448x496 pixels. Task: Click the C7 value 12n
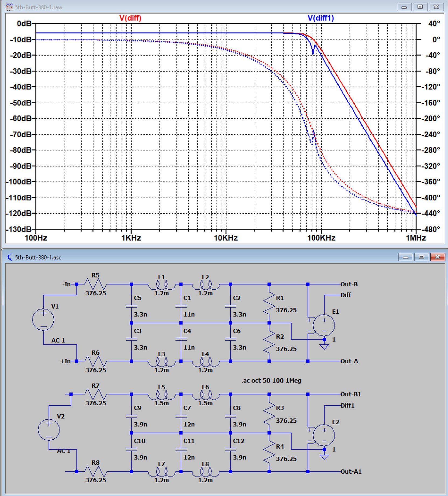(x=189, y=425)
